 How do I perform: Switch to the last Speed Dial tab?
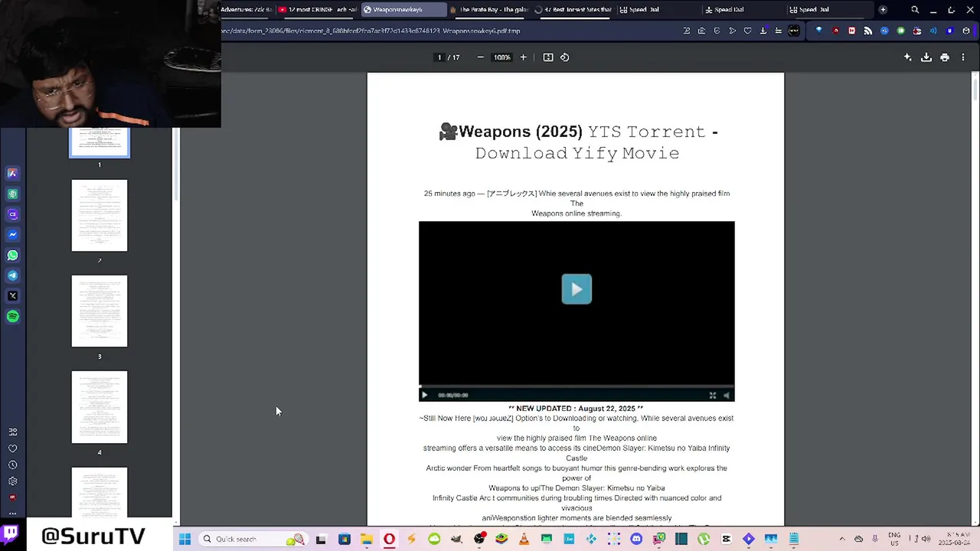pos(829,10)
